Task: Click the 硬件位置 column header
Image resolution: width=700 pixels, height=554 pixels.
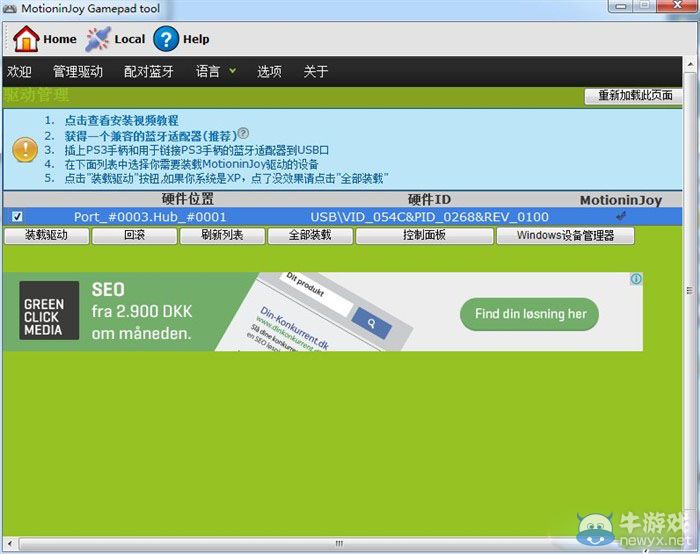Action: pyautogui.click(x=188, y=199)
